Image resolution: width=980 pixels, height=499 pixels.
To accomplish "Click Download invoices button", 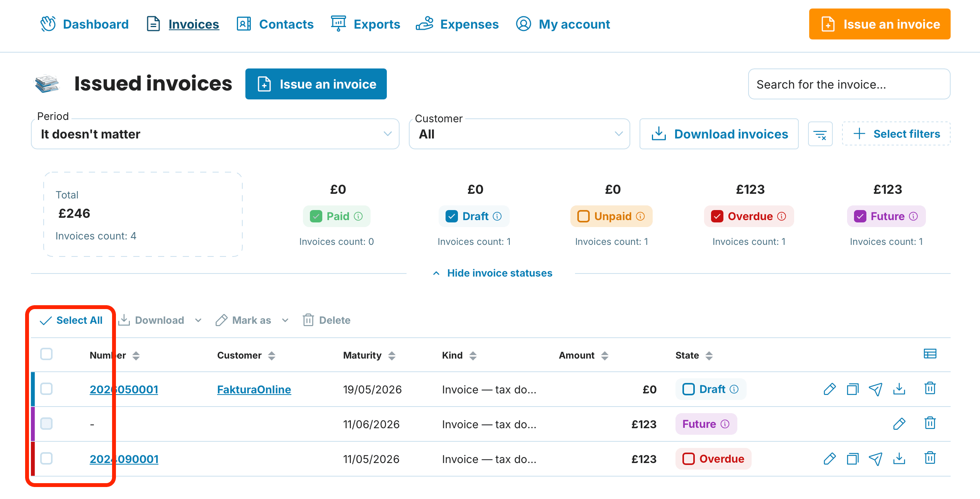I will point(719,134).
